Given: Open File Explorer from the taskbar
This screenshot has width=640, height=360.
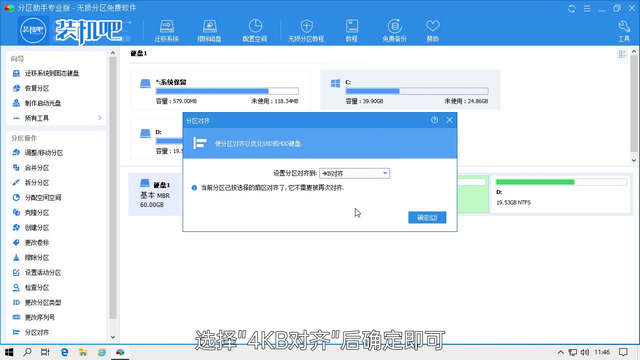Looking at the screenshot, I should click(x=83, y=352).
